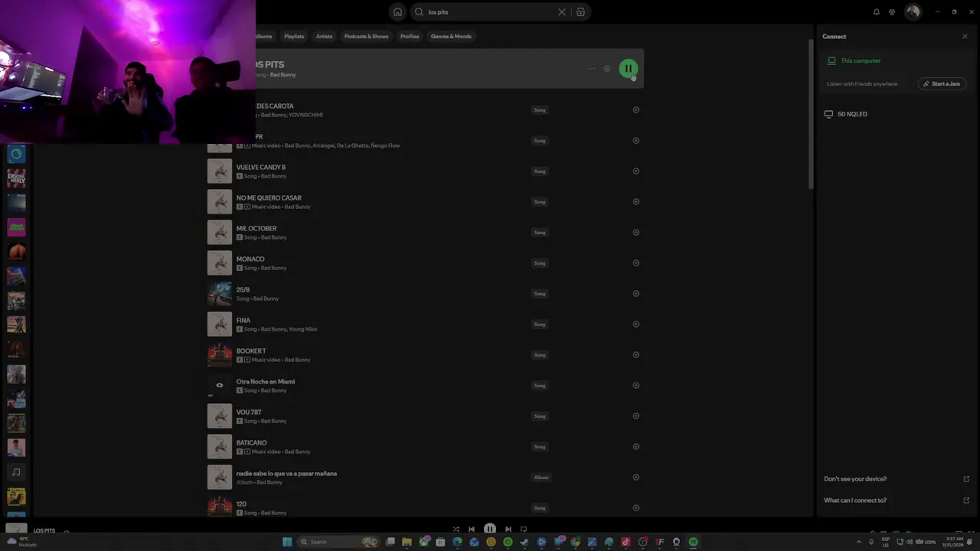Select 25/8 cover art thumbnail
The image size is (980, 551).
click(220, 294)
